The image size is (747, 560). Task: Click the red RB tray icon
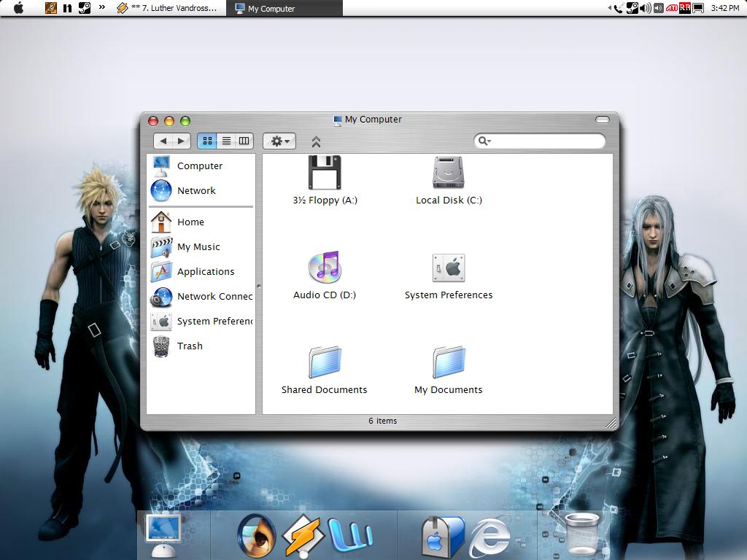[684, 8]
